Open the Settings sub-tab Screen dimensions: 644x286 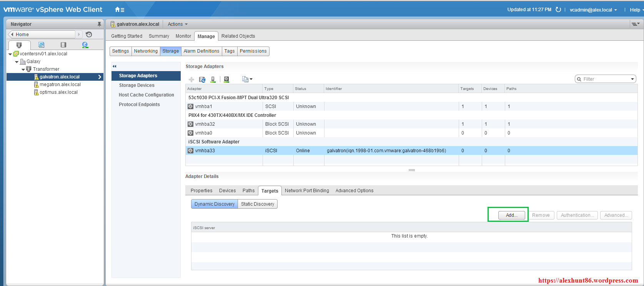click(x=121, y=51)
